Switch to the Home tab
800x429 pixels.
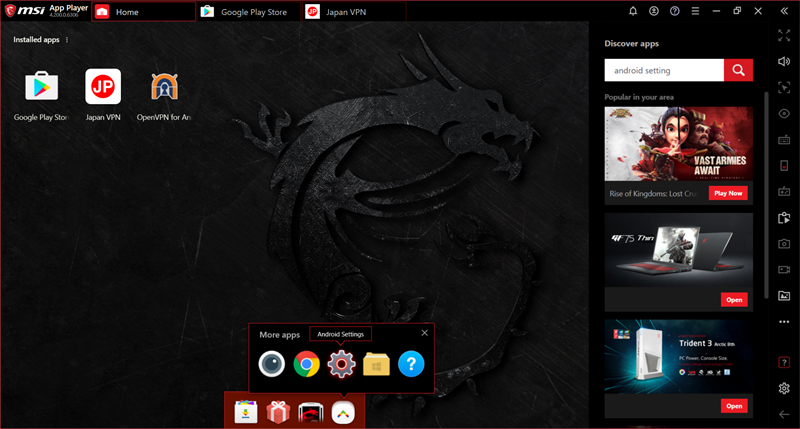pos(143,12)
